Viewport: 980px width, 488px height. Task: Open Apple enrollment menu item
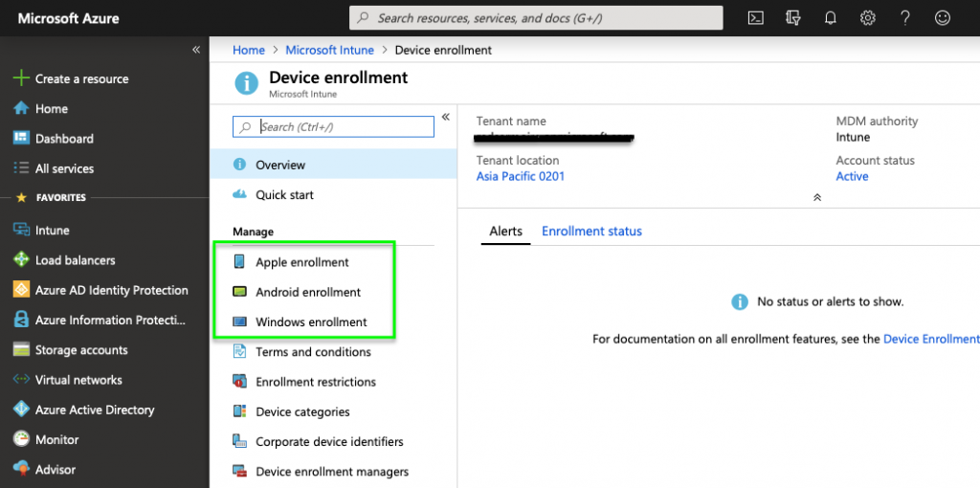tap(302, 262)
